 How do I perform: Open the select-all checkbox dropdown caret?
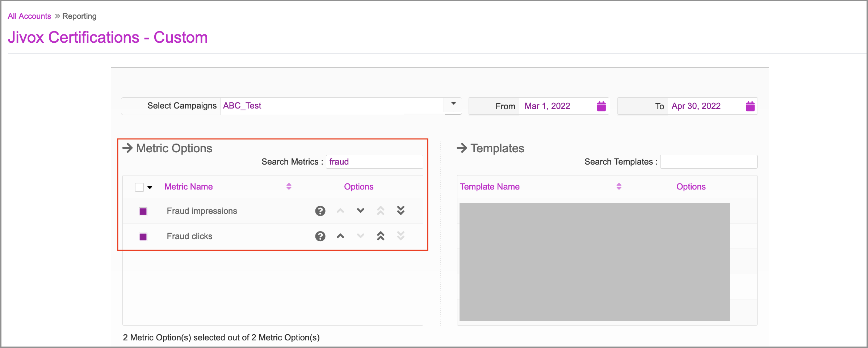point(150,187)
